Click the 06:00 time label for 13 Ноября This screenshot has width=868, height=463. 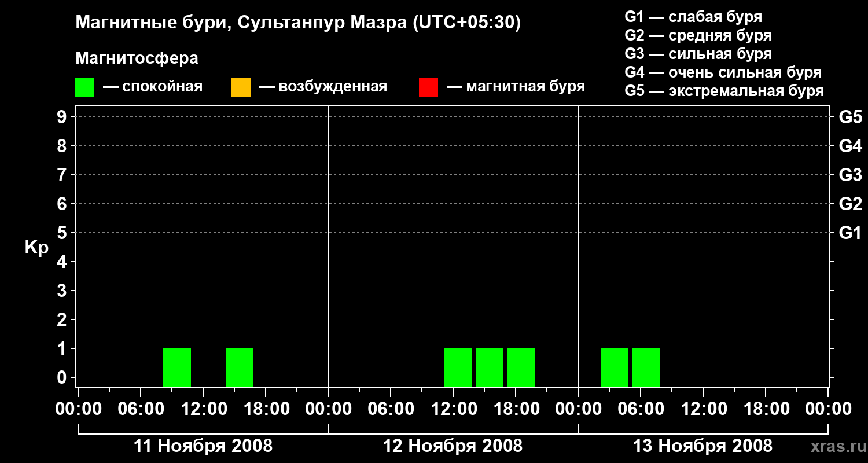[x=641, y=409]
